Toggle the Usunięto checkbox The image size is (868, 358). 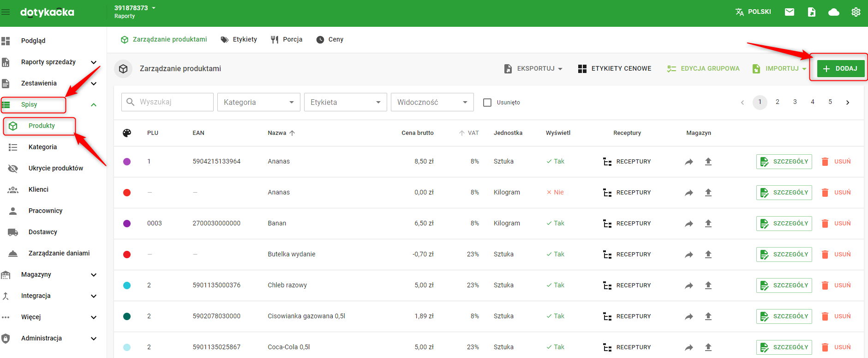[x=487, y=103]
